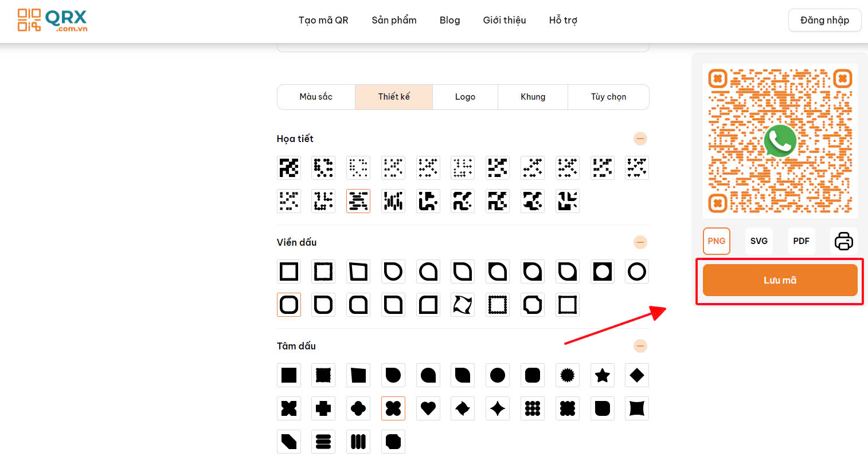Select the plain square eye border
The height and width of the screenshot is (472, 868).
coord(289,272)
